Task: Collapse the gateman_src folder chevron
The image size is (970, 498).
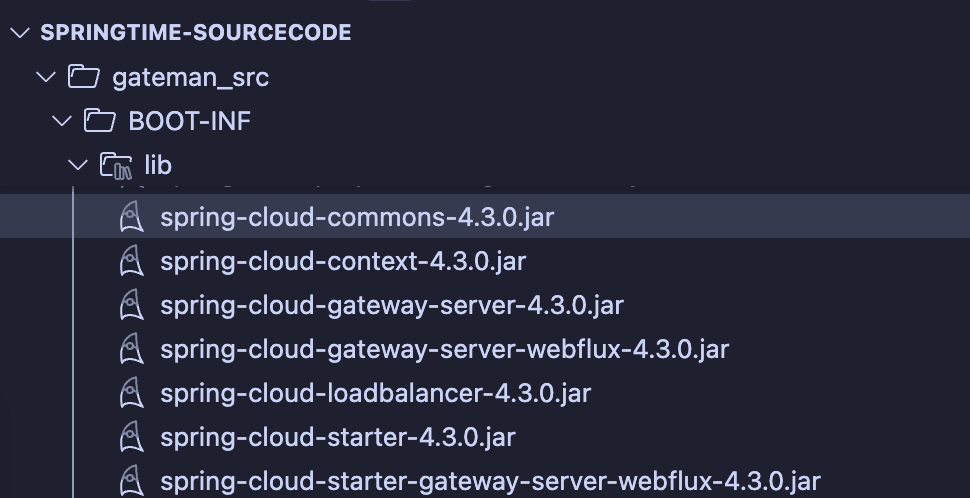Action: [45, 77]
